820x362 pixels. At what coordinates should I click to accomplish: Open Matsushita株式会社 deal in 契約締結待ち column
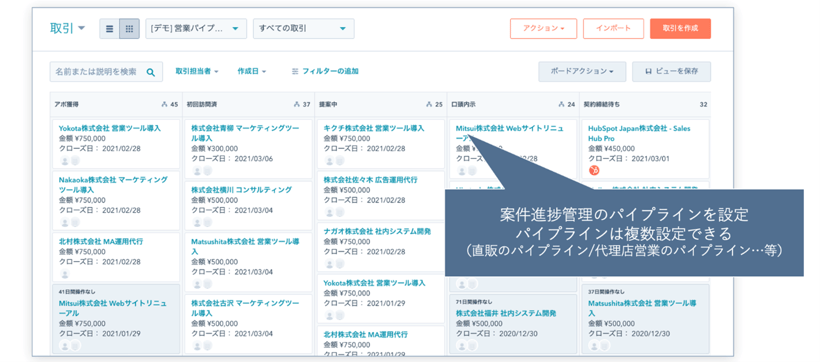[642, 308]
